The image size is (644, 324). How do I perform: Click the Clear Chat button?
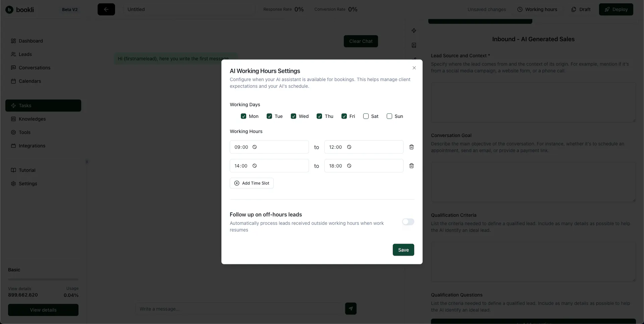pos(361,41)
